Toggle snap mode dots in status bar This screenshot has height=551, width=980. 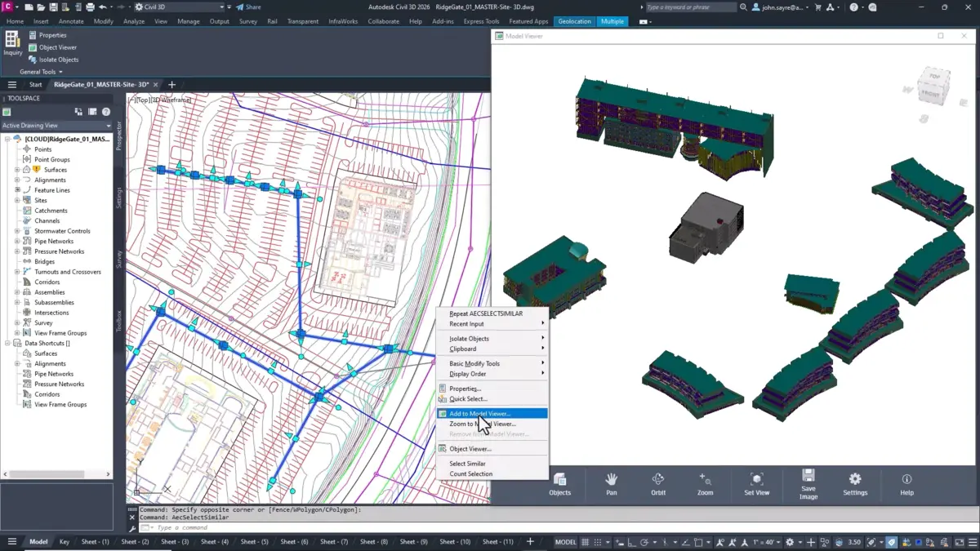click(x=599, y=542)
